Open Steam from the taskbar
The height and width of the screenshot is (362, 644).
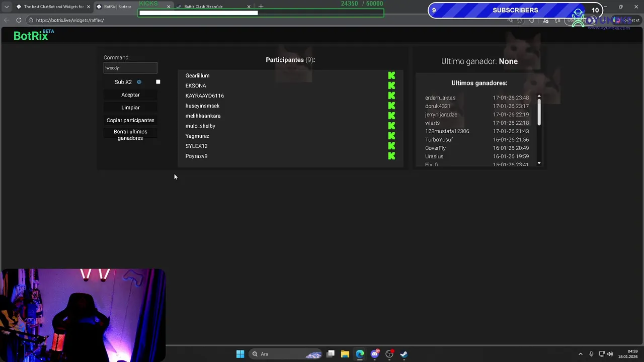tap(404, 354)
